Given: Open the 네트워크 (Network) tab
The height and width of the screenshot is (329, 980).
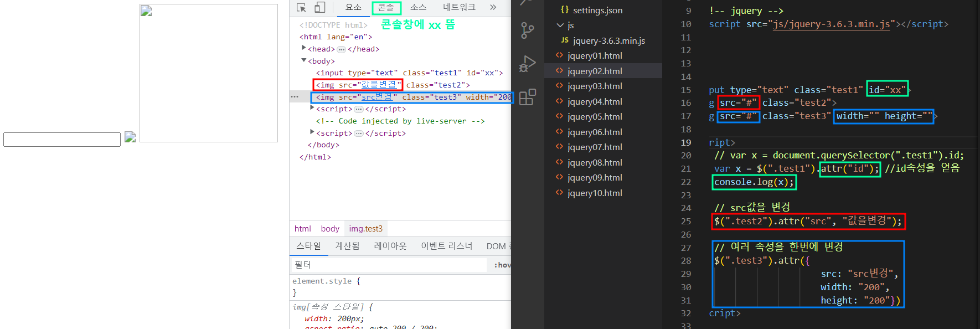Looking at the screenshot, I should [x=459, y=7].
